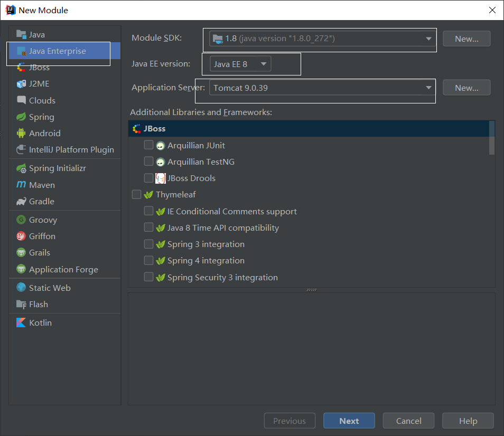Viewport: 504px width, 436px height.
Task: Open the Module SDK dropdown arrow
Action: pyautogui.click(x=428, y=39)
